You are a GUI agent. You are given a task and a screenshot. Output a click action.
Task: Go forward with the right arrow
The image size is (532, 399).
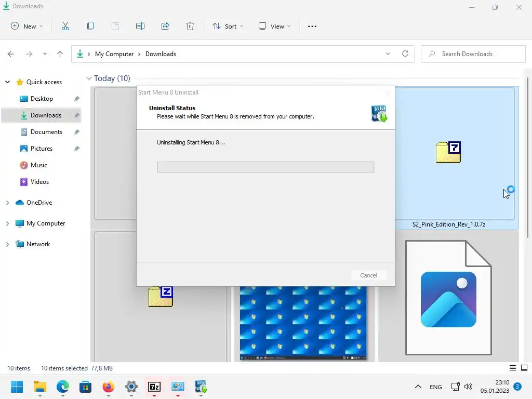pyautogui.click(x=29, y=54)
